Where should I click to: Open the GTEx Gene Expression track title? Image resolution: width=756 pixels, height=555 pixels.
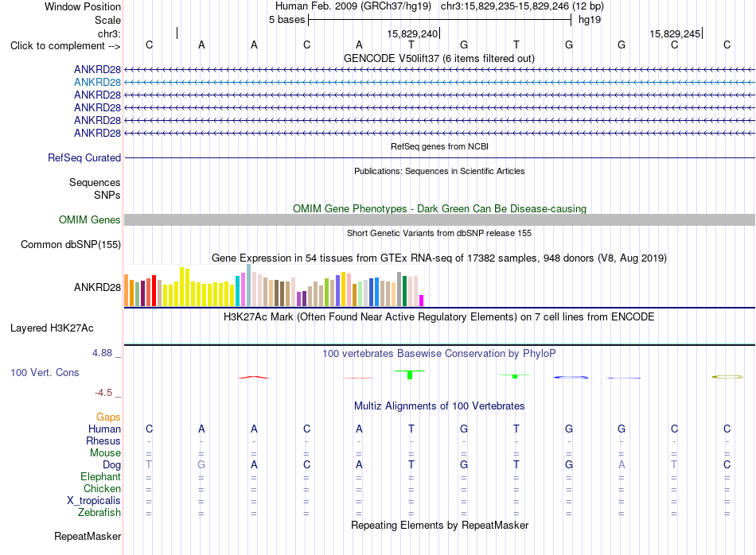coord(438,258)
